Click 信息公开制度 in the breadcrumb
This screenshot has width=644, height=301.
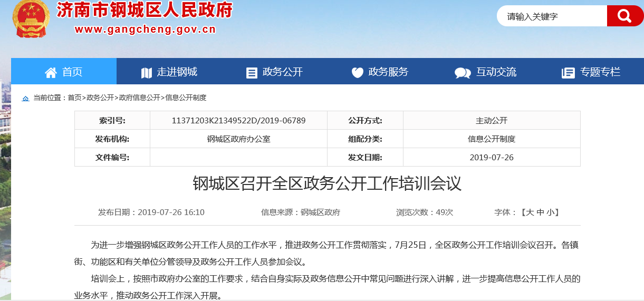[x=186, y=98]
